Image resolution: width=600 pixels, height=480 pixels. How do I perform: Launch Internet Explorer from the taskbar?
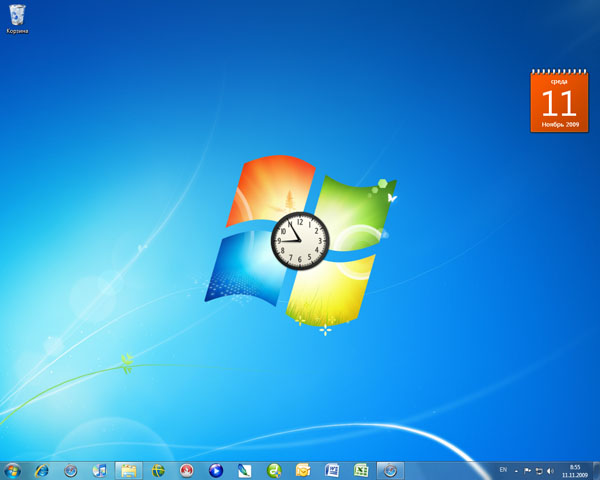point(41,470)
